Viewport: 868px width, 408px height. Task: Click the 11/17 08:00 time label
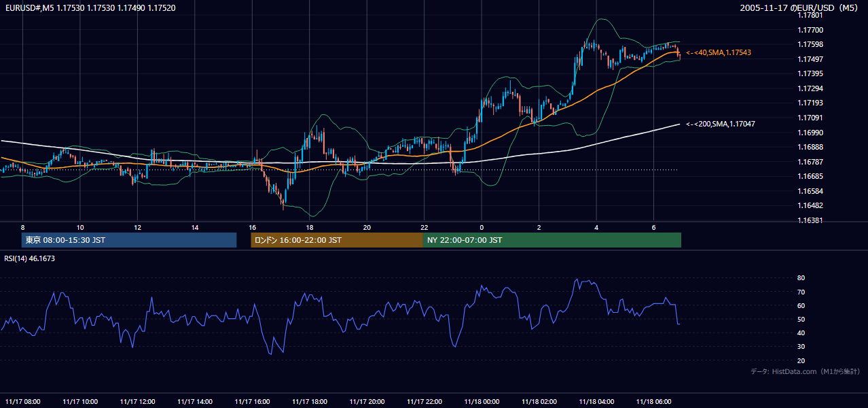22,401
